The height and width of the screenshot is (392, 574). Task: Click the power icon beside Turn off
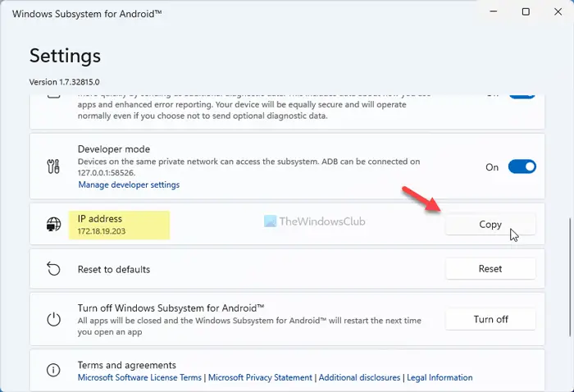click(53, 320)
